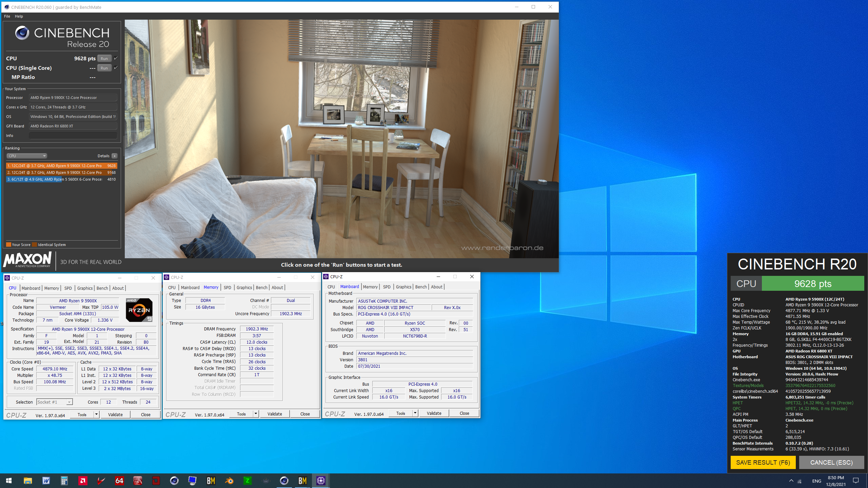Click the red checkmark icon on the taskbar
The width and height of the screenshot is (868, 488).
(101, 481)
